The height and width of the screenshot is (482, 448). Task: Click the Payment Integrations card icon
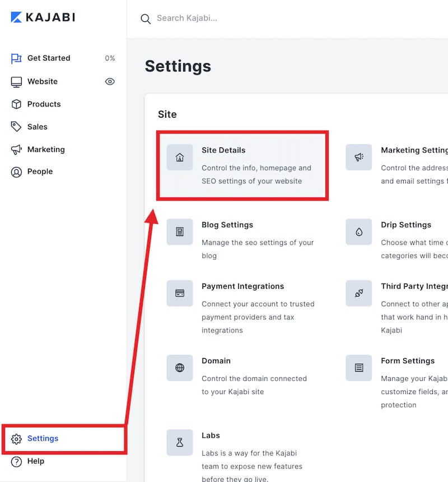click(179, 293)
